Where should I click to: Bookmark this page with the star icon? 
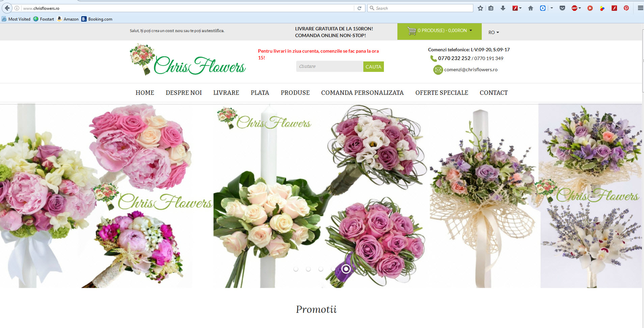click(480, 8)
